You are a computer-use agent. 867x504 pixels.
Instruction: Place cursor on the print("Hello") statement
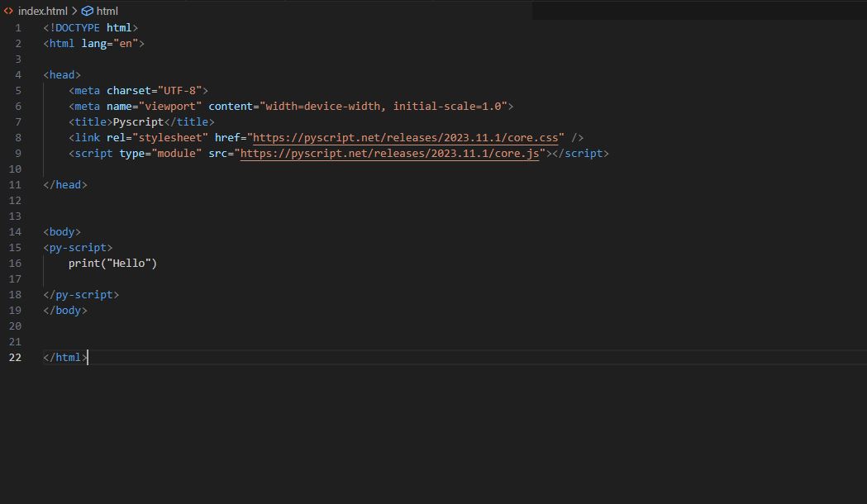click(x=112, y=264)
